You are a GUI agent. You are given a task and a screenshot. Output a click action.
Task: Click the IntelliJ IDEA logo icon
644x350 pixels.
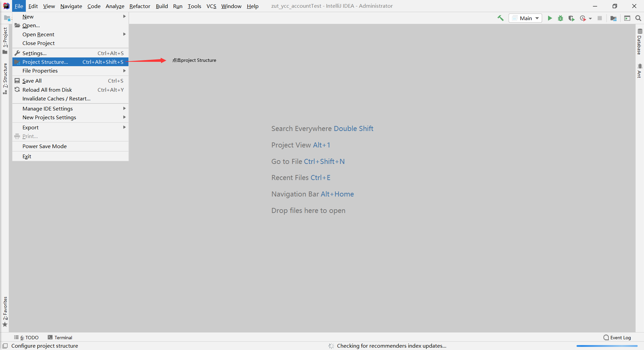tap(6, 6)
